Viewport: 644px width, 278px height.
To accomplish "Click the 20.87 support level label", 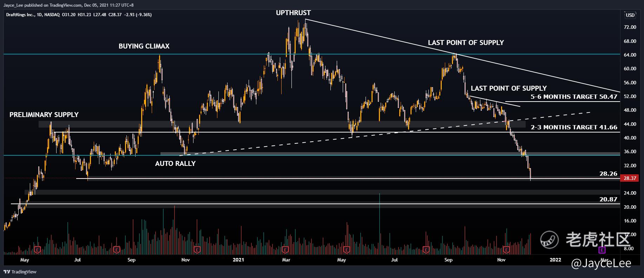I will (x=608, y=199).
